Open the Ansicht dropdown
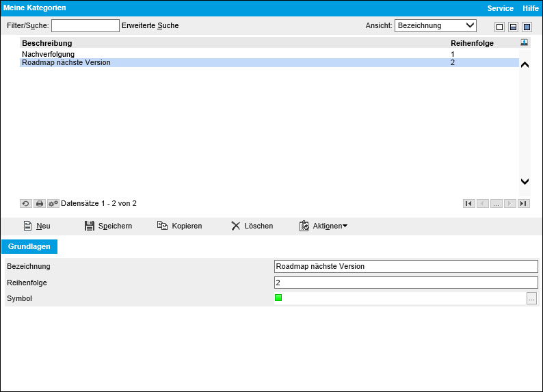This screenshot has width=543, height=392. click(x=436, y=25)
